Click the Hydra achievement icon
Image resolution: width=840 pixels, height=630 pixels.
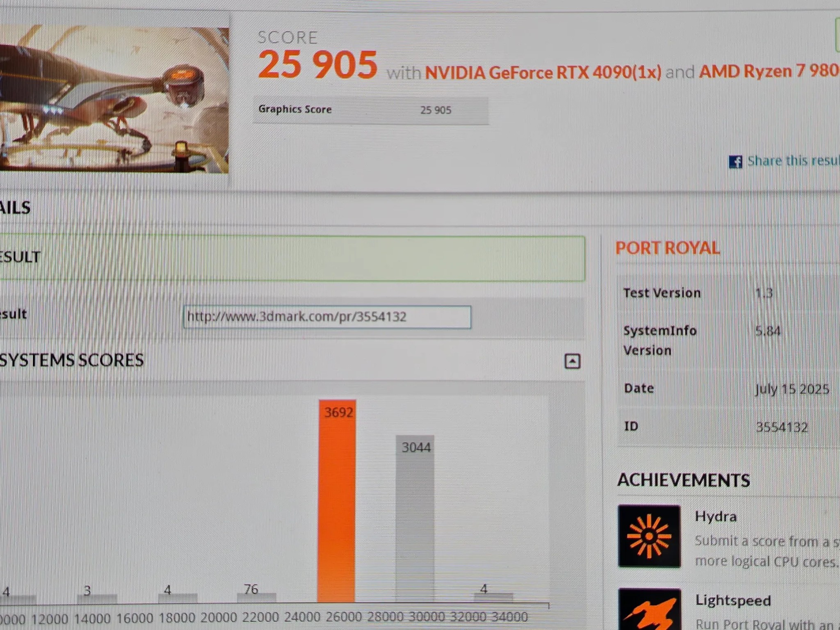(649, 536)
